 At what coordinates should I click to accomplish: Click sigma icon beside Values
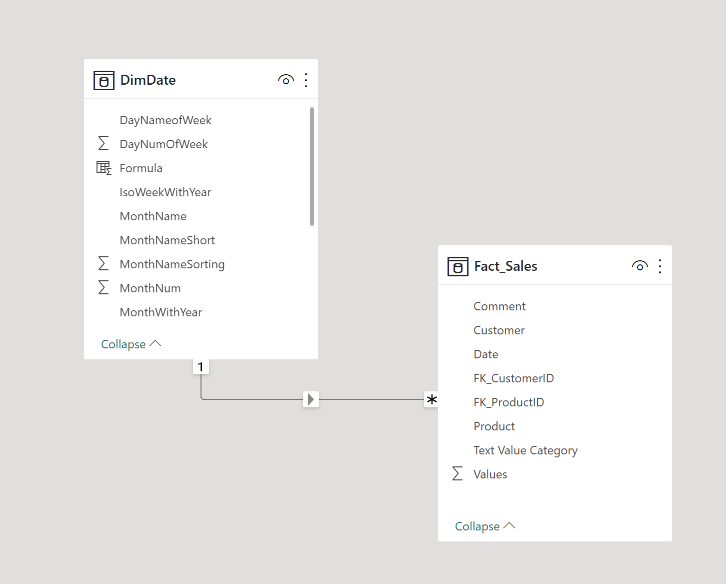tap(457, 474)
